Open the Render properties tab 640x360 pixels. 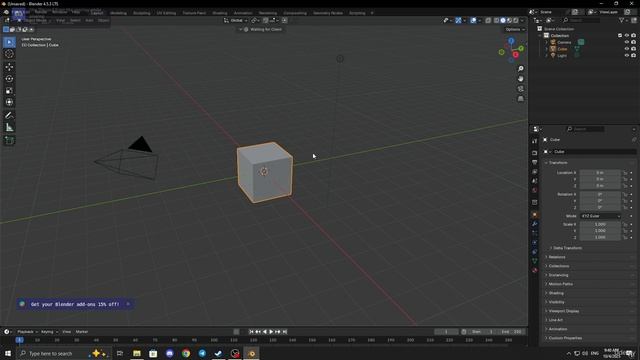click(535, 153)
